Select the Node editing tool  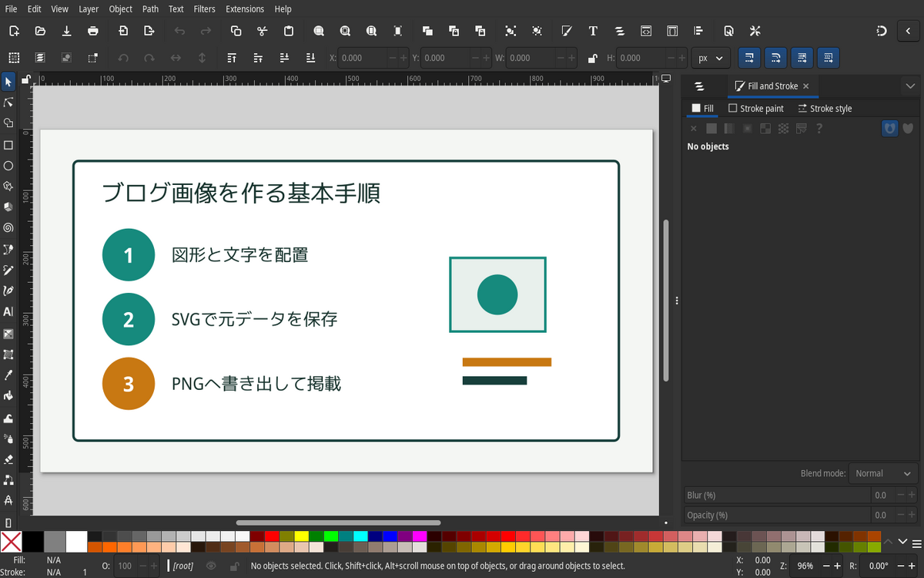click(x=8, y=102)
